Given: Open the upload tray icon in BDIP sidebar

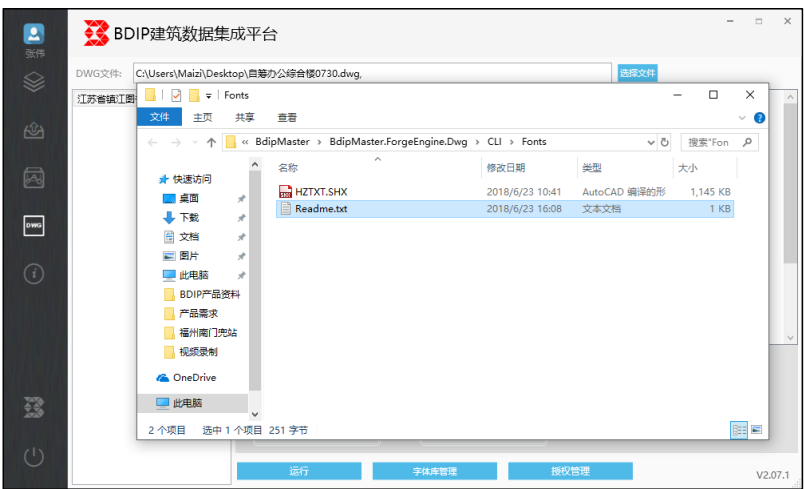Looking at the screenshot, I should tap(34, 130).
